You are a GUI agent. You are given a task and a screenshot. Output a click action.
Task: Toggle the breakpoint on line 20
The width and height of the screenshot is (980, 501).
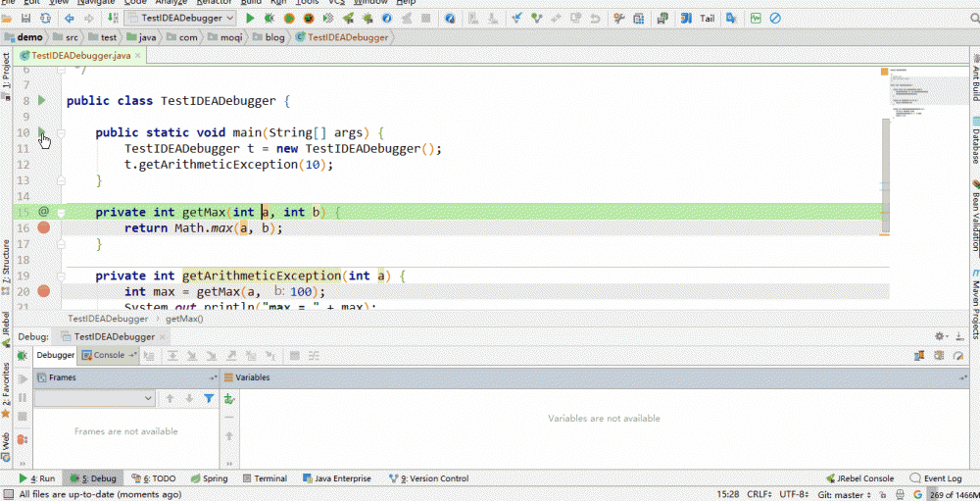click(43, 291)
